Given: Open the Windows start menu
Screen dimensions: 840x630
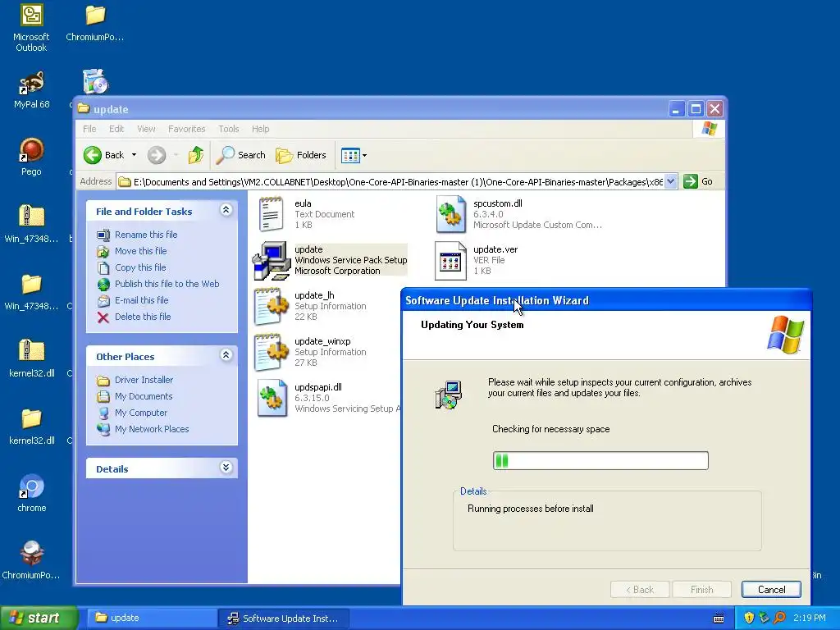Looking at the screenshot, I should click(39, 619).
